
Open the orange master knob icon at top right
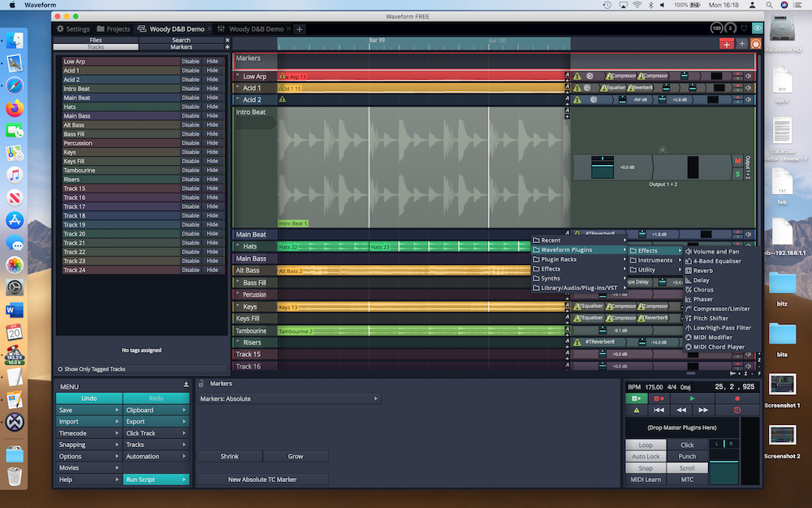756,44
